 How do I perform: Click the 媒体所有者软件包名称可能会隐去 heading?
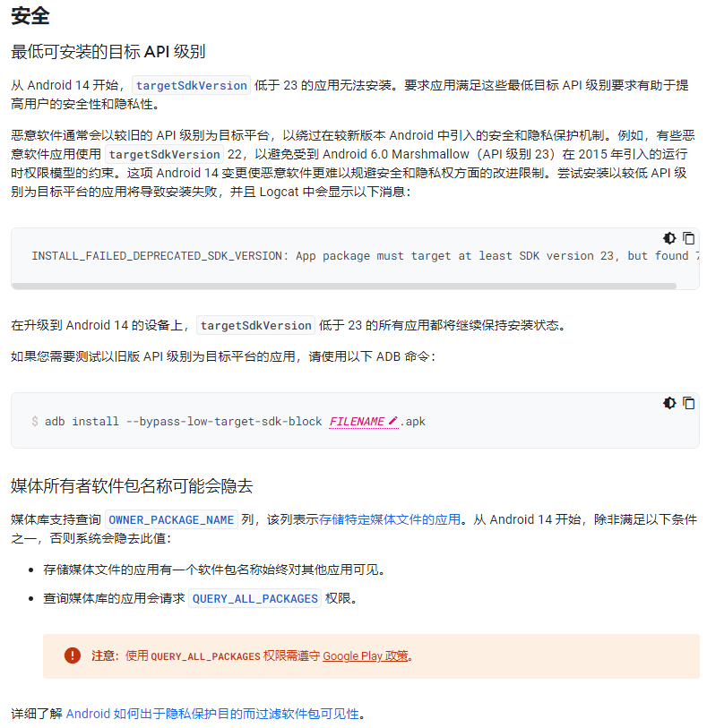click(x=132, y=486)
